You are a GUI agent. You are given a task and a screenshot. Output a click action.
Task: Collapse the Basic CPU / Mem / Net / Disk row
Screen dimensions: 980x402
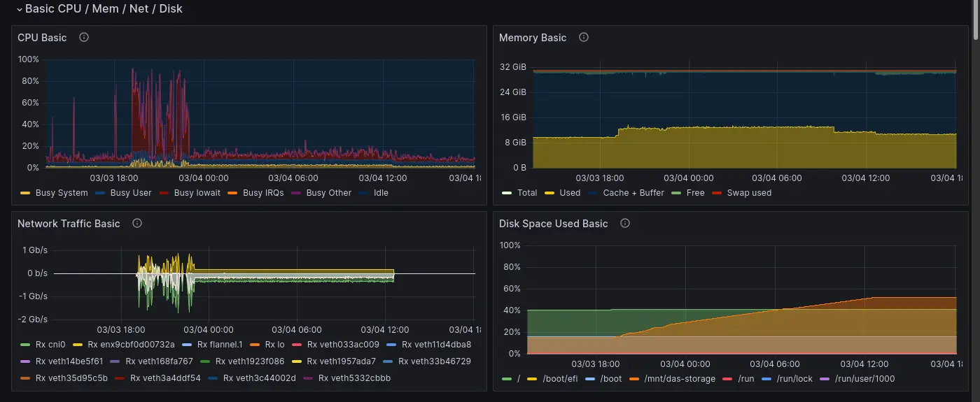coord(19,9)
